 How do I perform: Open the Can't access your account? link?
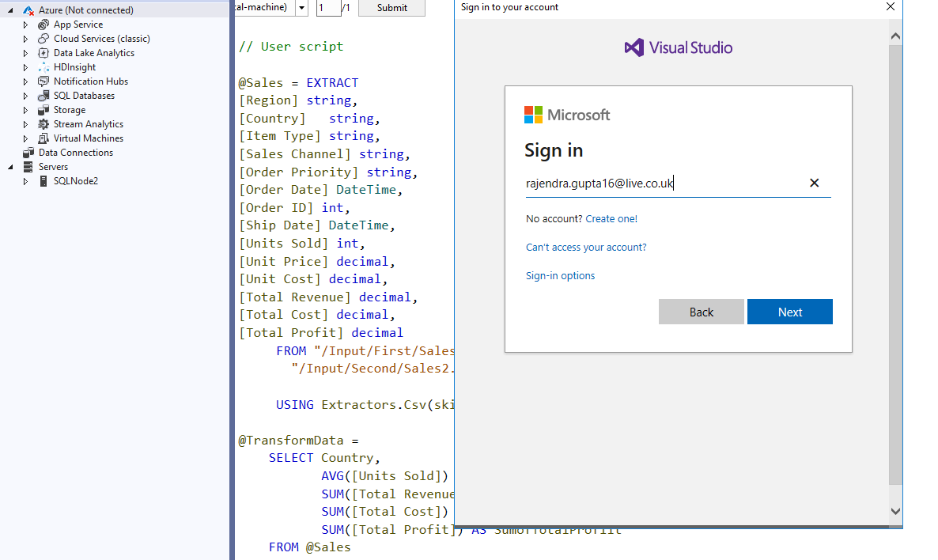click(x=586, y=247)
